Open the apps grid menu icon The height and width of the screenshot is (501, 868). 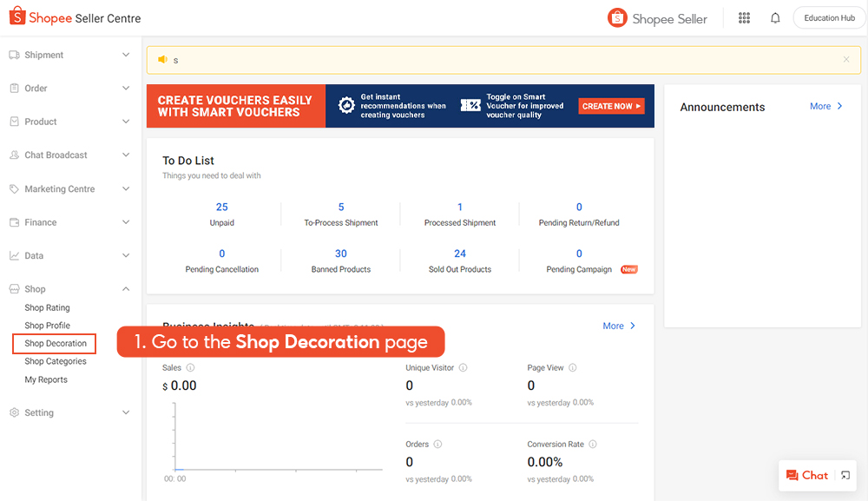744,18
